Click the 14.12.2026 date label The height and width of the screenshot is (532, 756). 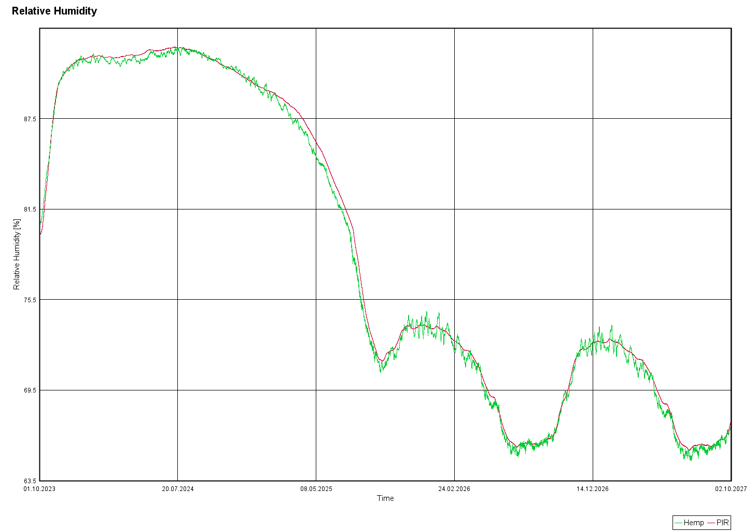click(x=593, y=489)
